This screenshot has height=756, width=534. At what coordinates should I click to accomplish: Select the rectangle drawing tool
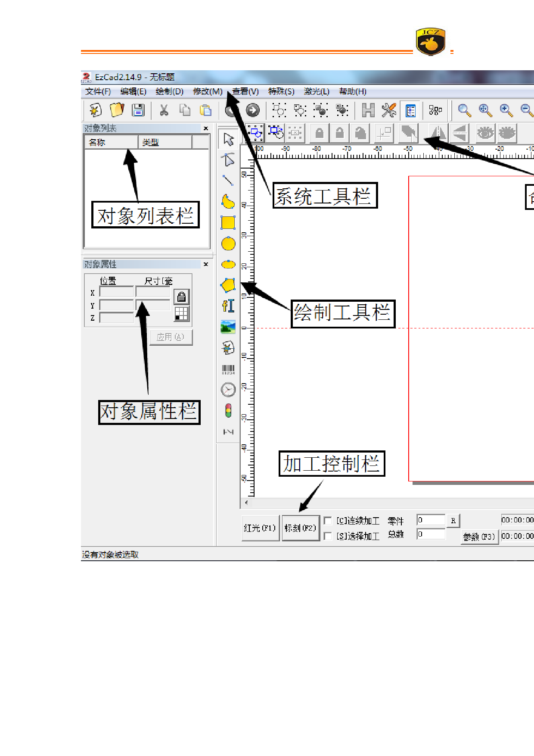pyautogui.click(x=228, y=223)
